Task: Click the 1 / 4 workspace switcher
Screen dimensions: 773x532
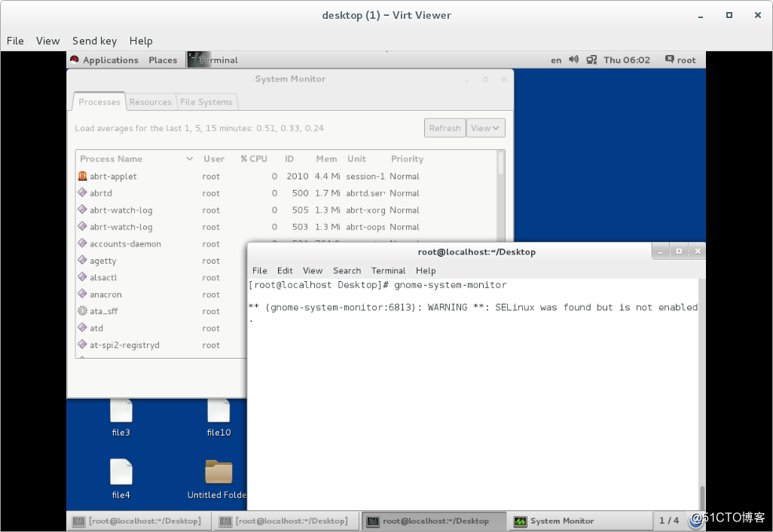Action: (x=669, y=521)
